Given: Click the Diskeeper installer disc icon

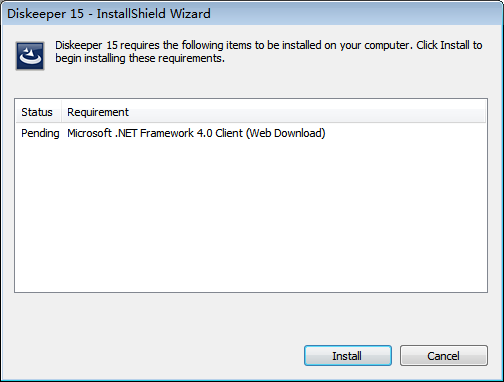Looking at the screenshot, I should [x=30, y=56].
